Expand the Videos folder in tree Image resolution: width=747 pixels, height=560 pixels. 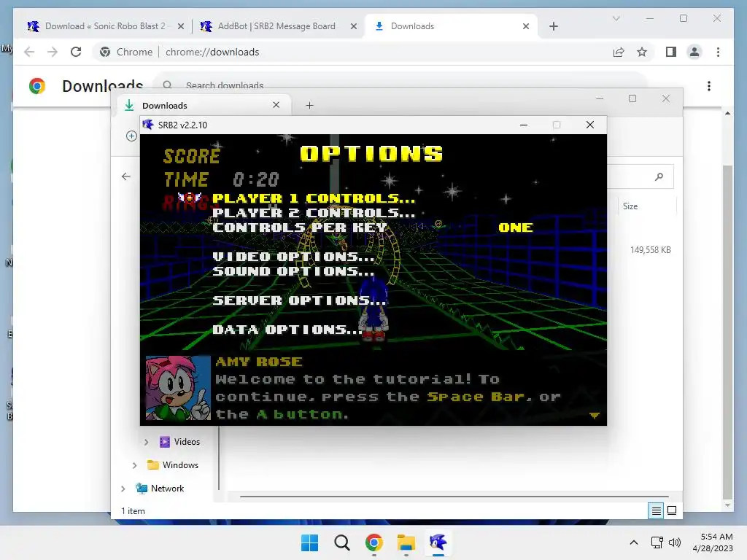point(146,442)
